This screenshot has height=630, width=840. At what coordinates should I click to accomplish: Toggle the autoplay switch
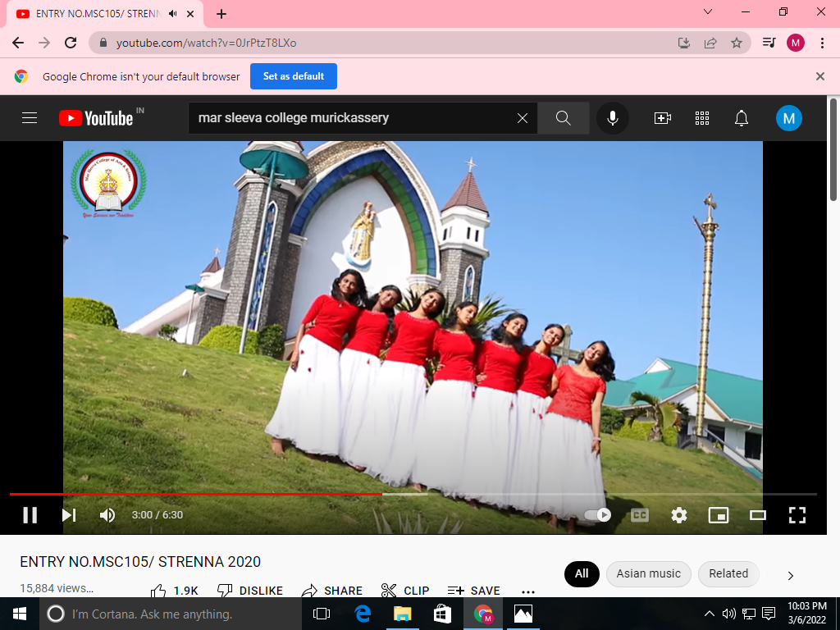click(598, 515)
